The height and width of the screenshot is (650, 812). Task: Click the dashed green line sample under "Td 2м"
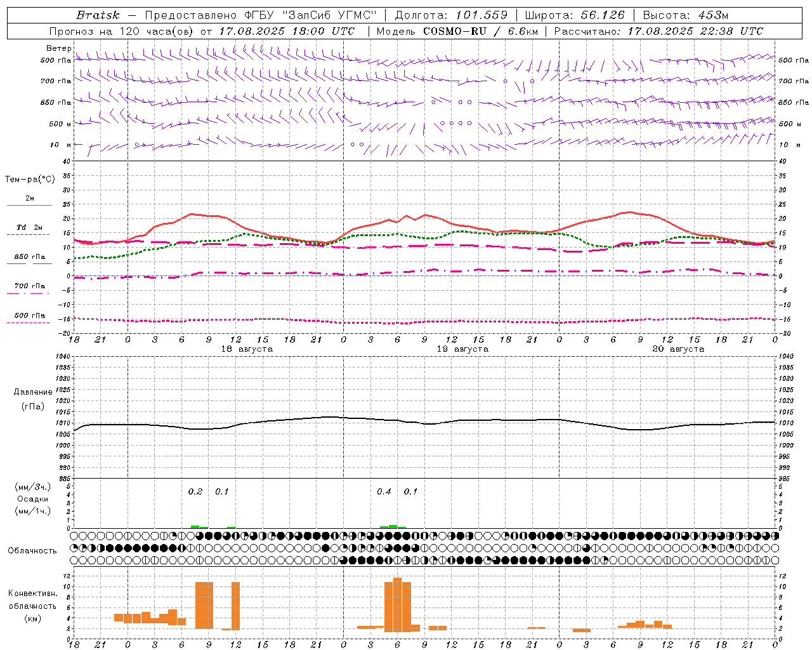coord(29,234)
